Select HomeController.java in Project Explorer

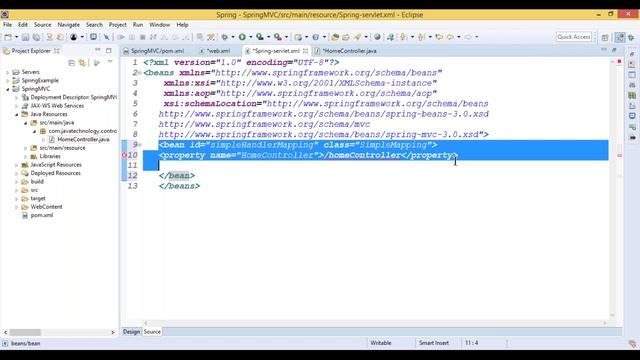83,140
